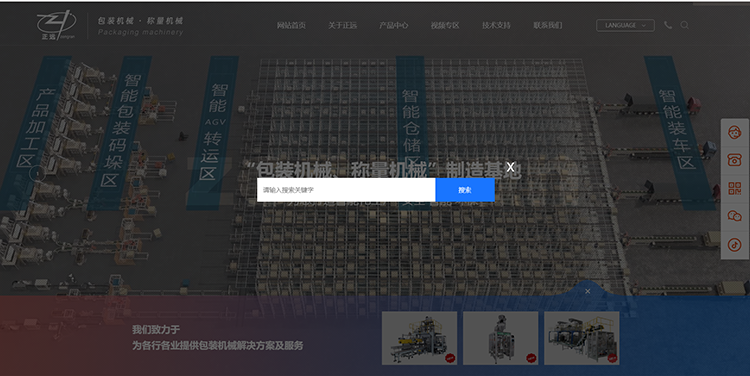Screen dimensions: 750x376
Task: Open 视频专区 menu item
Action: coord(445,25)
